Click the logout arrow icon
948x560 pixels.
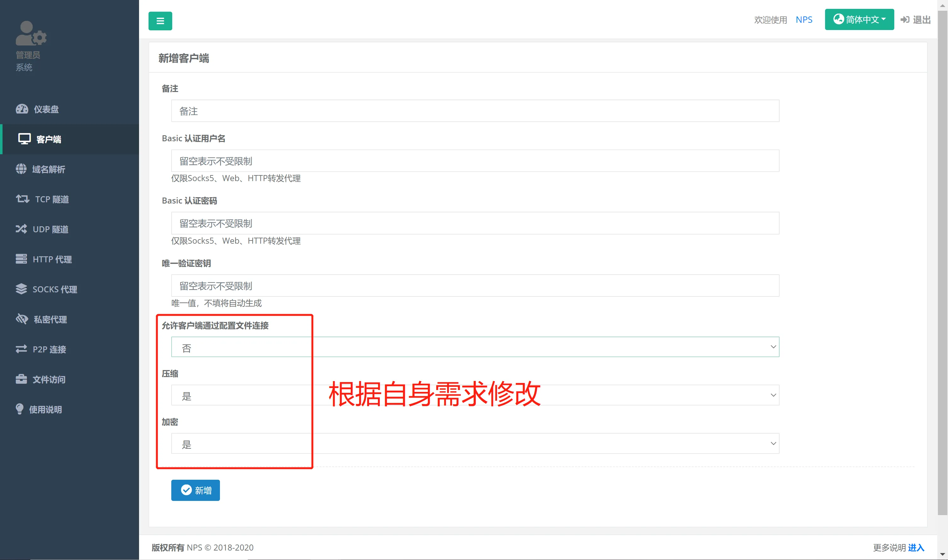[905, 20]
